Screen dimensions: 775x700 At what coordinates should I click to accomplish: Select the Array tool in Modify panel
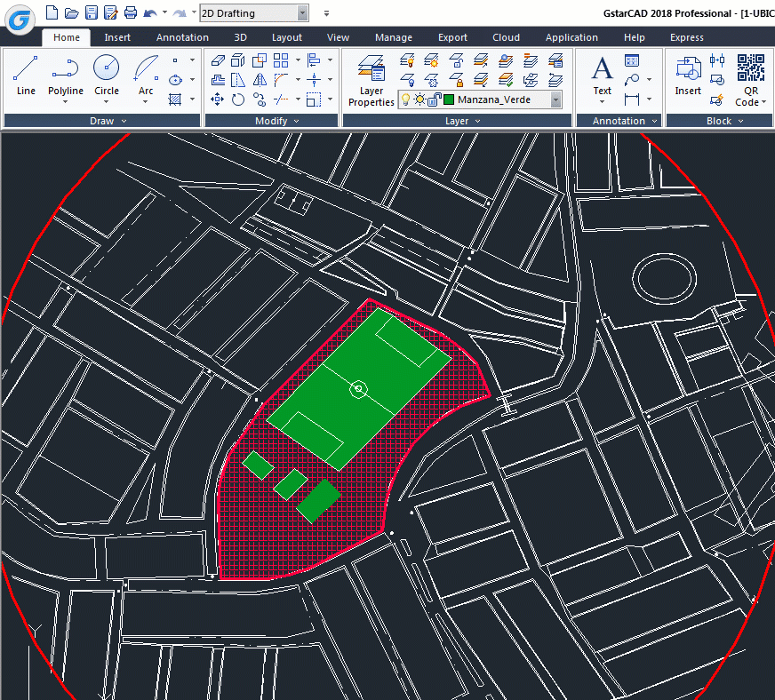[x=281, y=60]
